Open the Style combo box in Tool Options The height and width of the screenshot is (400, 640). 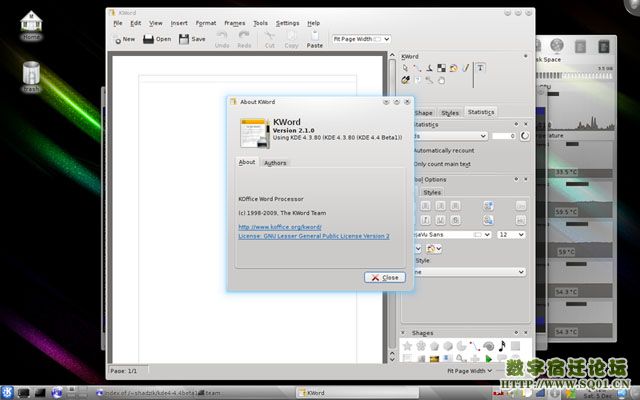[469, 272]
